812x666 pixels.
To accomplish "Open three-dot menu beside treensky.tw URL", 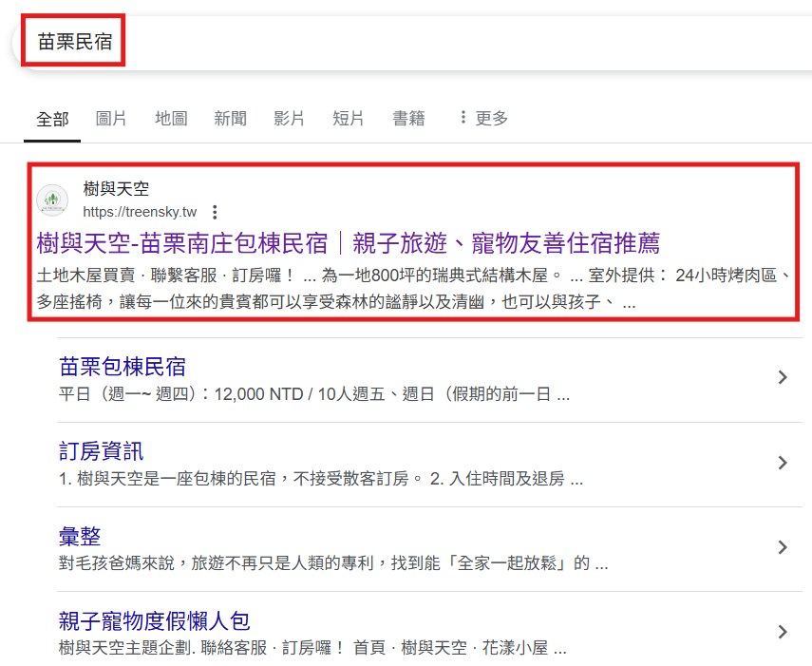I will pos(215,212).
